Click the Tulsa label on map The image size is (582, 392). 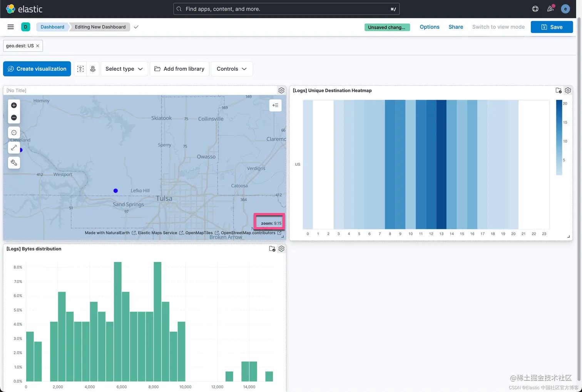164,199
